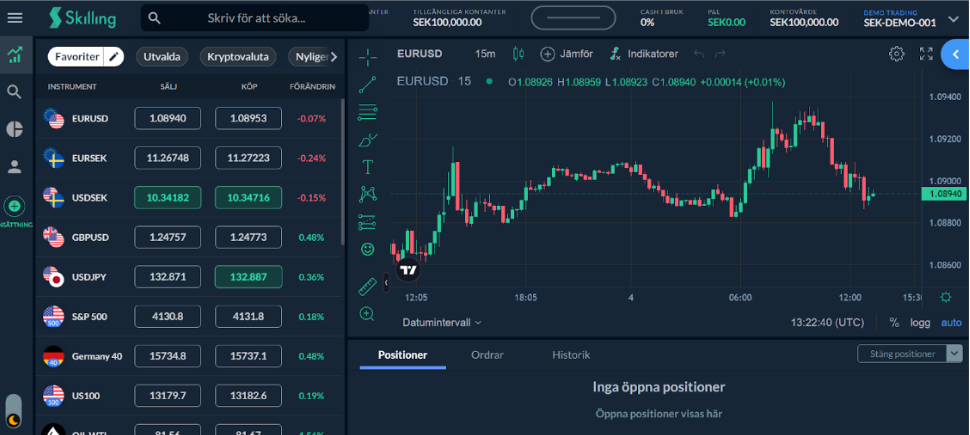Buy USDJPY at 132.887

click(x=249, y=277)
